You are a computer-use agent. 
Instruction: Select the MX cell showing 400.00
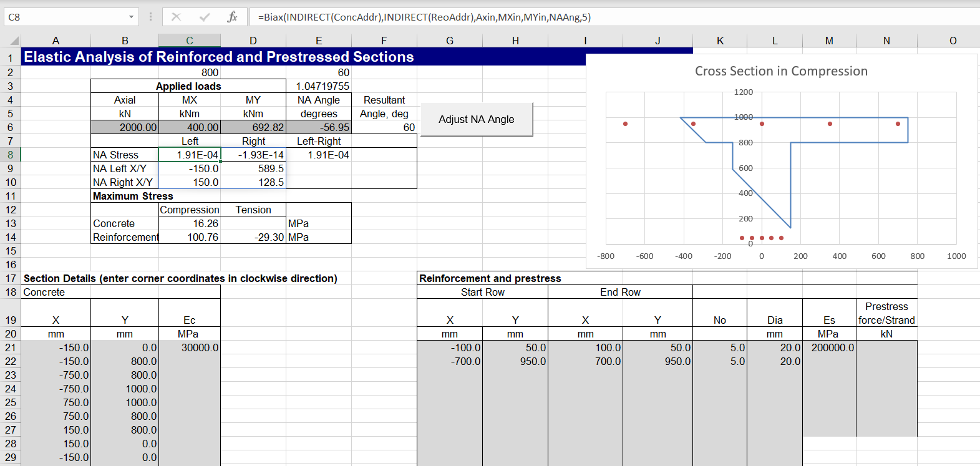pyautogui.click(x=190, y=127)
